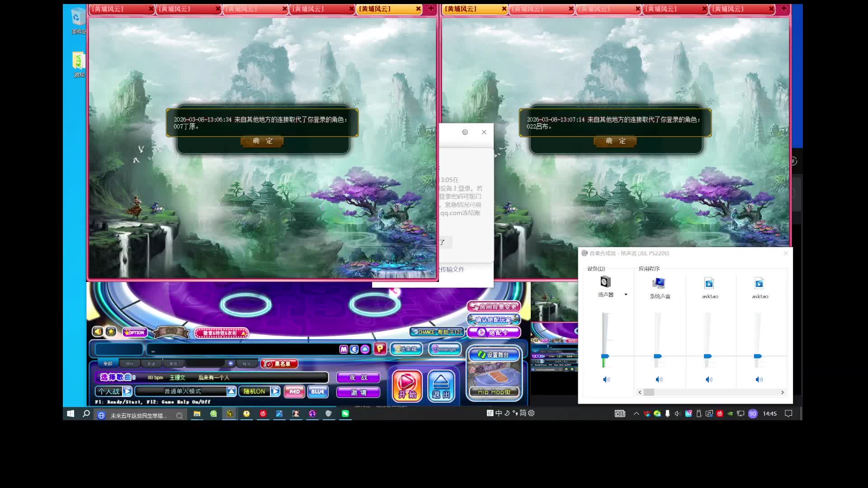This screenshot has height=488, width=868.
Task: Click the mixer horizontal scrollbar right arrow
Action: [783, 392]
